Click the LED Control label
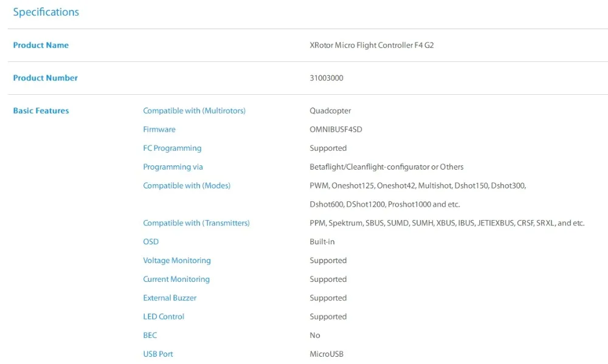 tap(163, 317)
